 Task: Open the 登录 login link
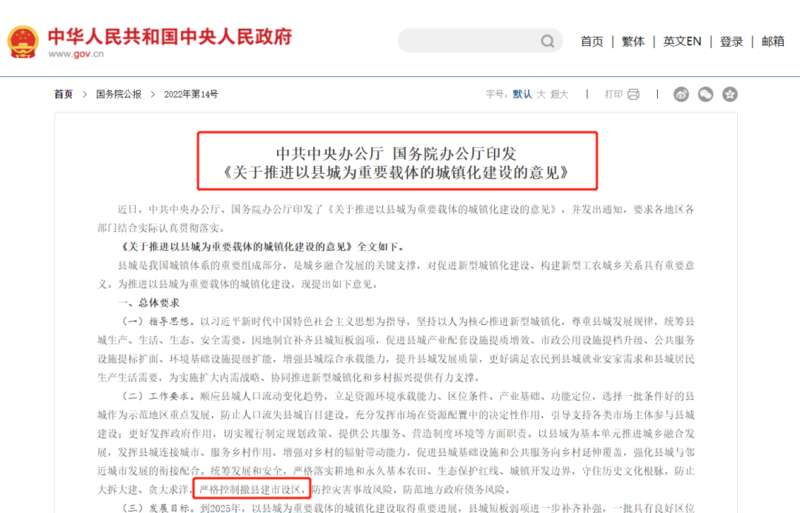coord(731,41)
